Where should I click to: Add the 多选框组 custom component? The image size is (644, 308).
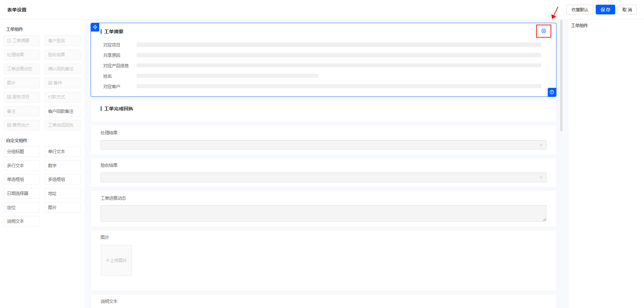coord(63,179)
